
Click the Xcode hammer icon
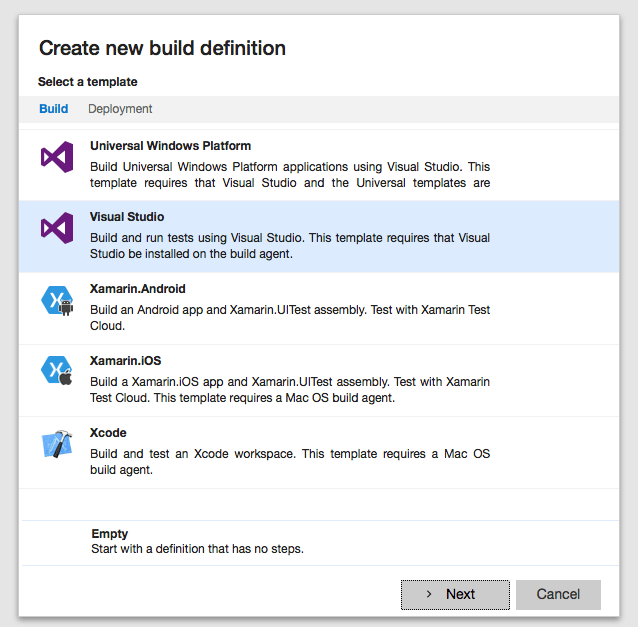click(57, 443)
